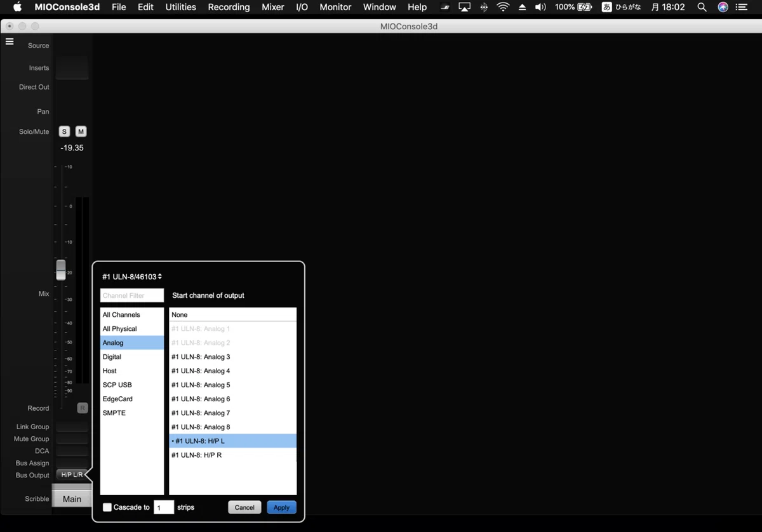
Task: Open the Recording menu
Action: (229, 7)
